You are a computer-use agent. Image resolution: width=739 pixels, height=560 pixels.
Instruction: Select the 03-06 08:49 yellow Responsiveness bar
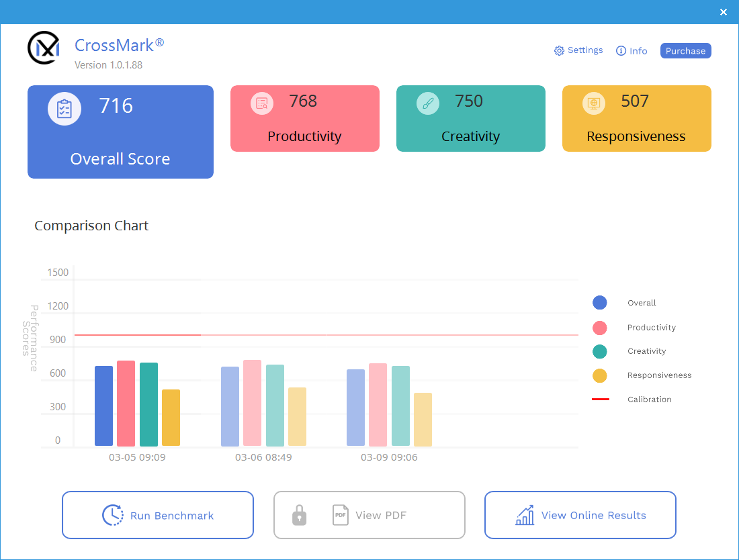(298, 417)
